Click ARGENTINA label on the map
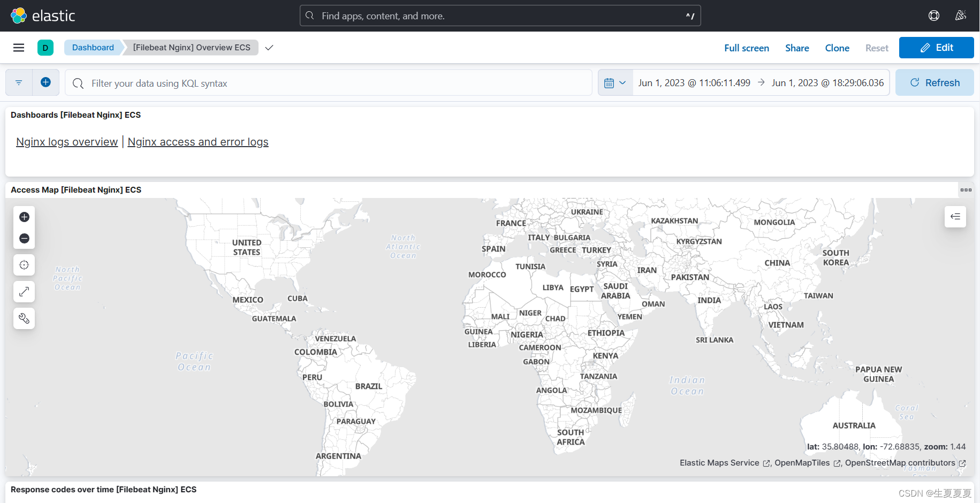 pyautogui.click(x=338, y=456)
